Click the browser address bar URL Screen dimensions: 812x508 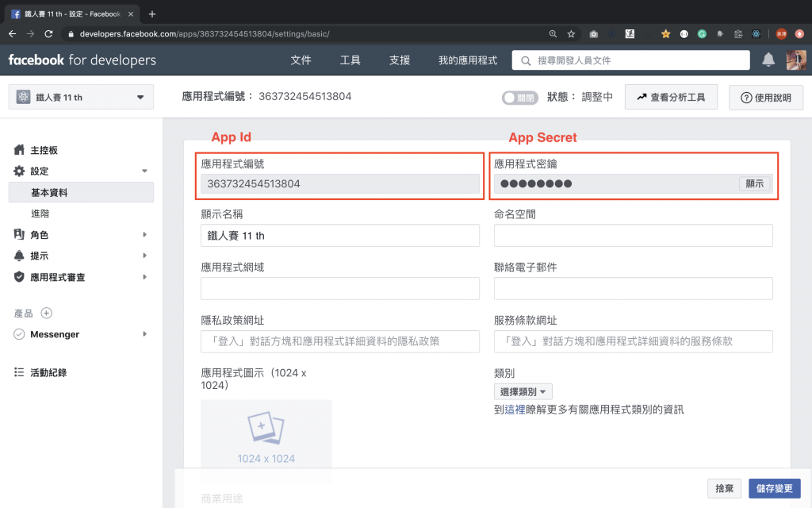coord(205,33)
